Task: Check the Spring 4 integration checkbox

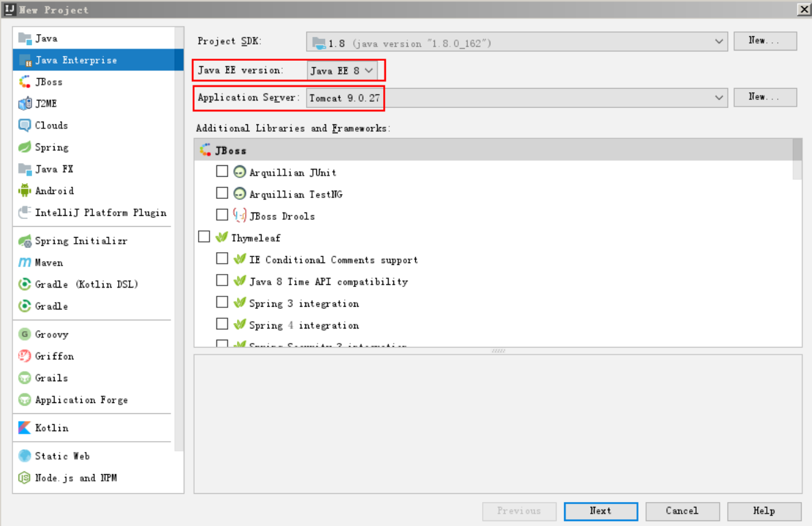Action: [x=222, y=324]
